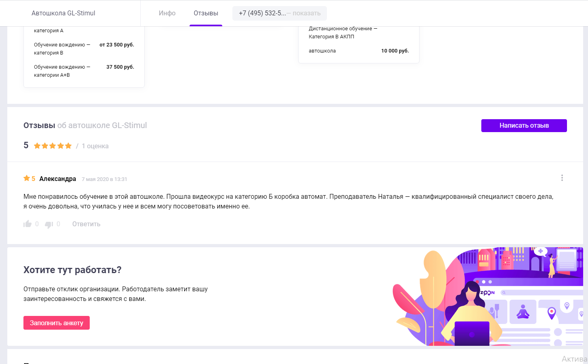Click the orange star beside Александра's name
Viewport: 588px width, 364px height.
27,179
